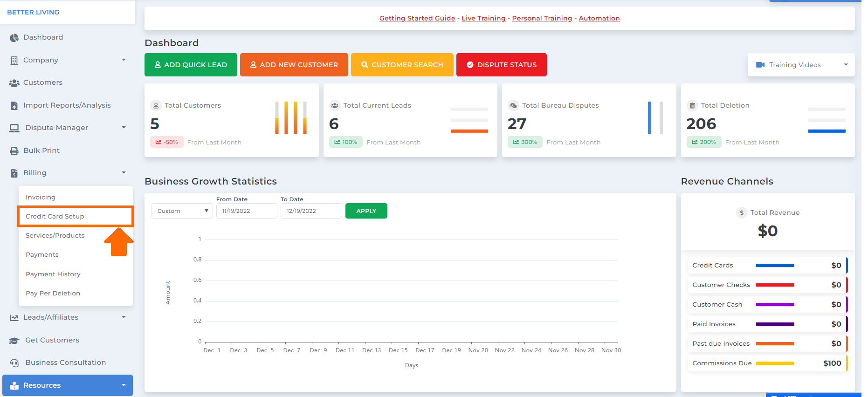Click the To Date input field
The height and width of the screenshot is (397, 868).
tap(311, 211)
